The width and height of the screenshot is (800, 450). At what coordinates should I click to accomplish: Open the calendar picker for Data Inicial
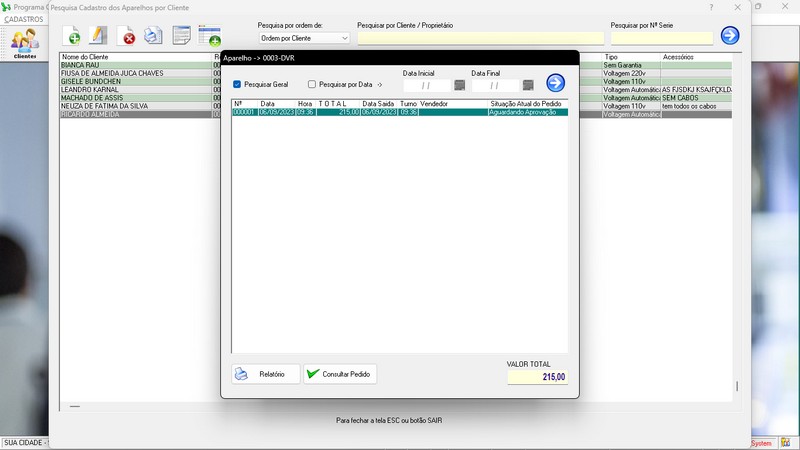pos(459,85)
